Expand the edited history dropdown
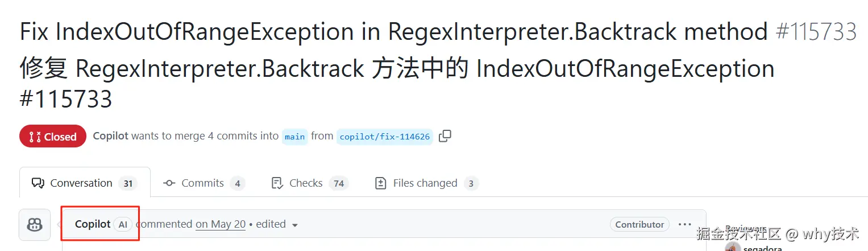Screen dimensions: 868x251 click(x=294, y=225)
